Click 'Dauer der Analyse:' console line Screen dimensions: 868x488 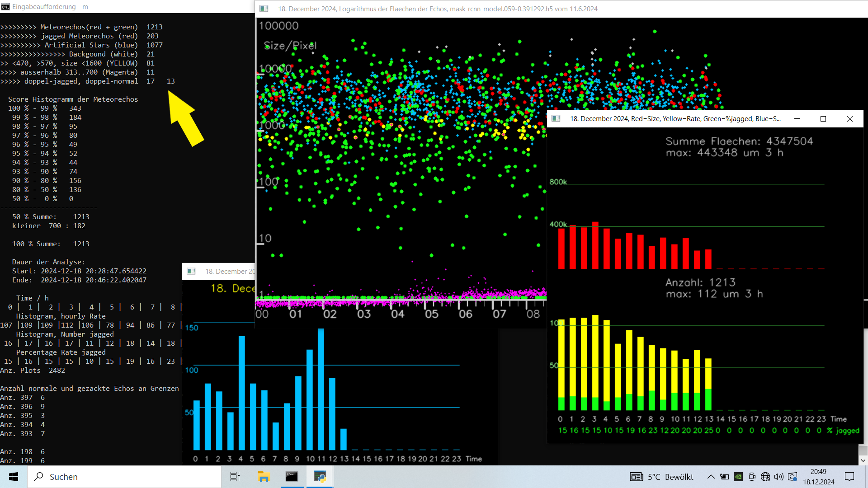click(x=48, y=262)
